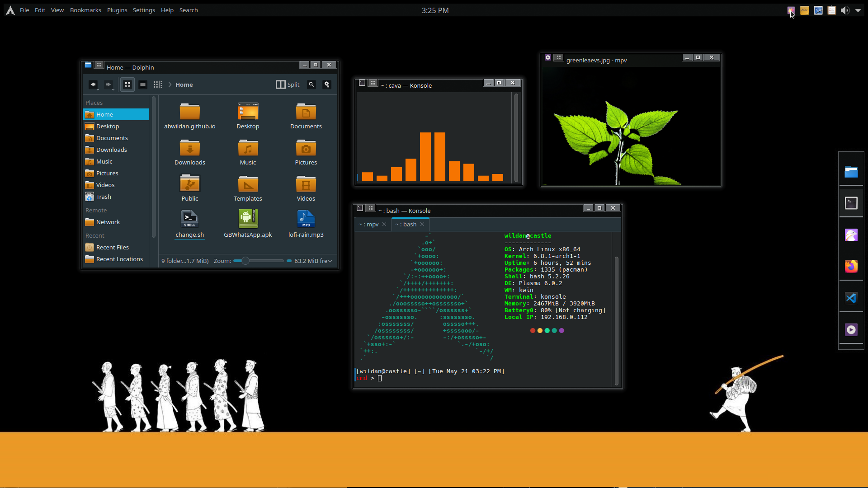This screenshot has height=488, width=868.
Task: Select the Templates folder icon
Action: (248, 188)
